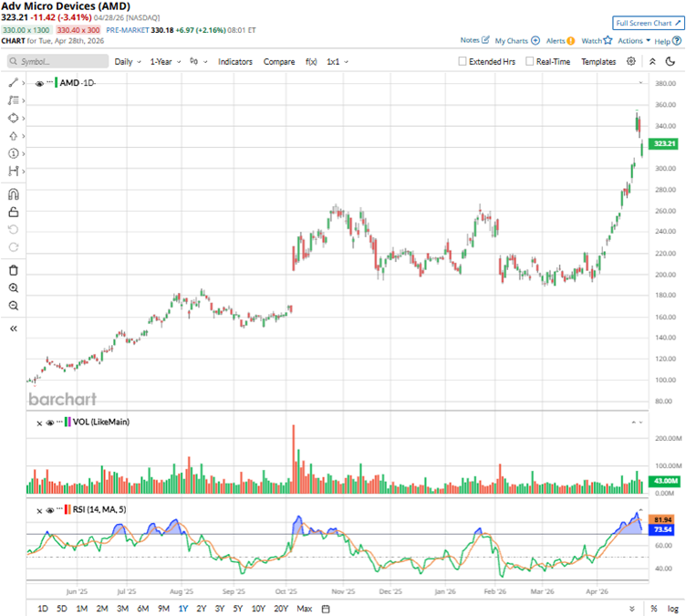Zoom out using the magnifier minus icon
The image size is (686, 616).
[13, 306]
